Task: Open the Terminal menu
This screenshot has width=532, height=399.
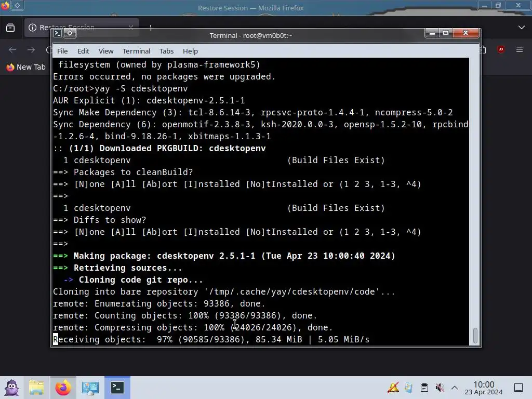Action: pyautogui.click(x=136, y=51)
